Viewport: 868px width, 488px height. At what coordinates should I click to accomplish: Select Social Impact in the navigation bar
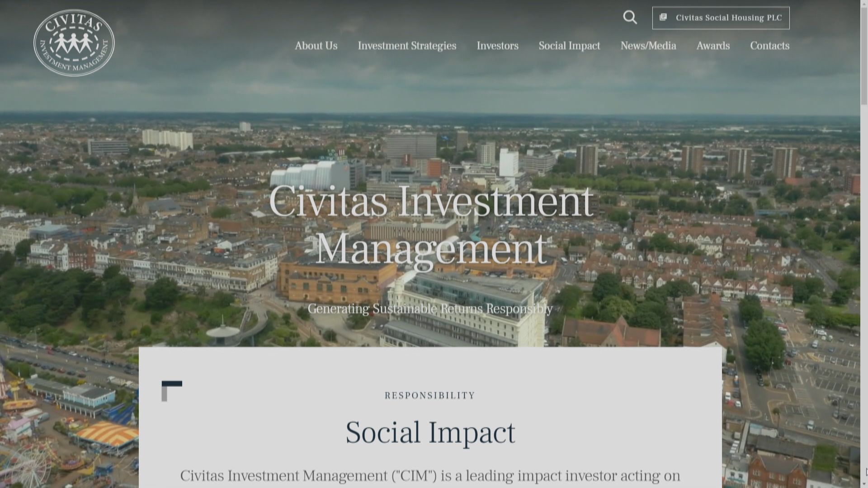(x=569, y=46)
